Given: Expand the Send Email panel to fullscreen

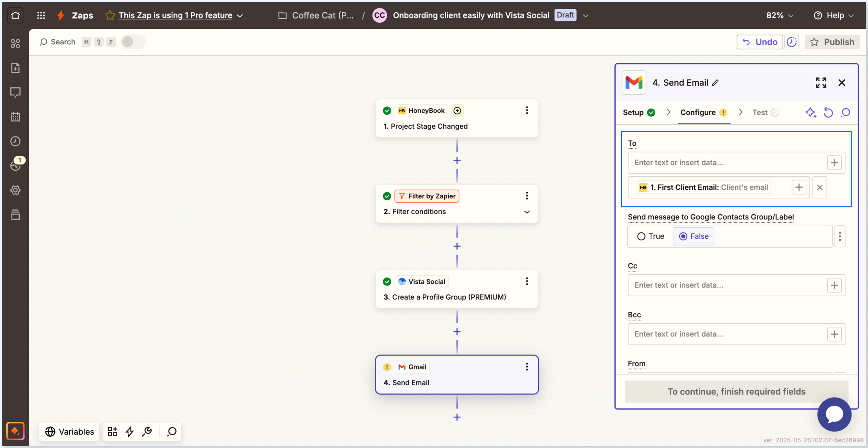Looking at the screenshot, I should coord(821,83).
